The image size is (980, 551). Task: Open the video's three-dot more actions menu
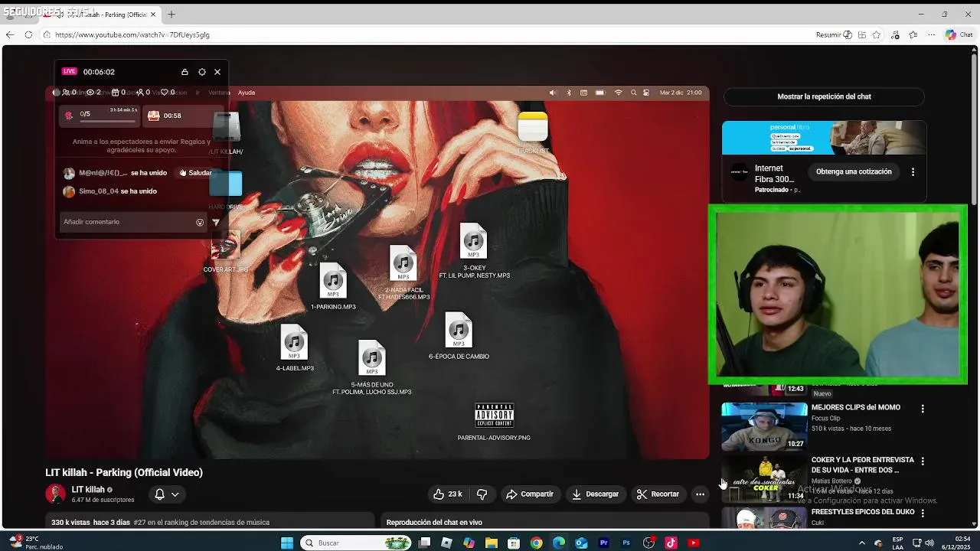(x=700, y=494)
